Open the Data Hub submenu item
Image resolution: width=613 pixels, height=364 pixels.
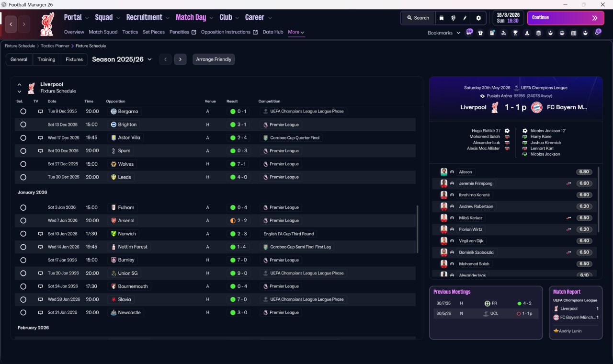[x=273, y=32]
